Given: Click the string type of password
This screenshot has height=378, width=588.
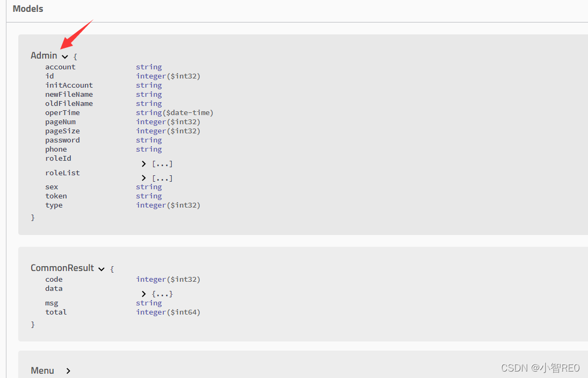Looking at the screenshot, I should (x=149, y=140).
